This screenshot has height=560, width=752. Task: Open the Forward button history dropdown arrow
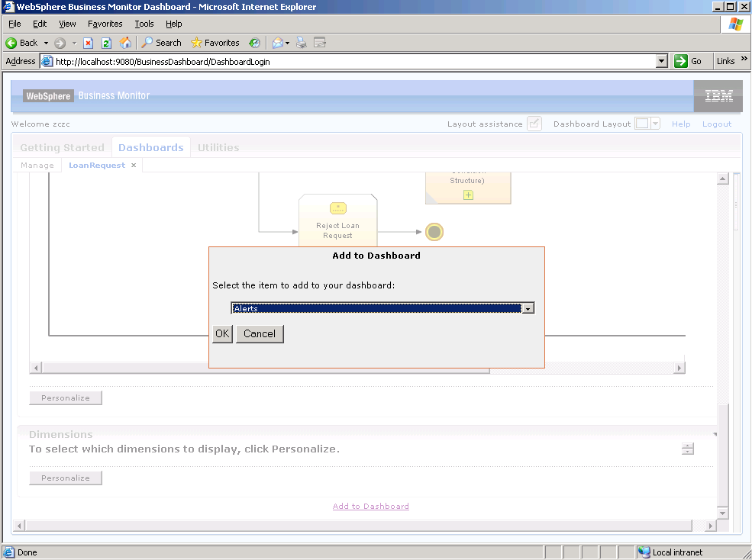74,43
